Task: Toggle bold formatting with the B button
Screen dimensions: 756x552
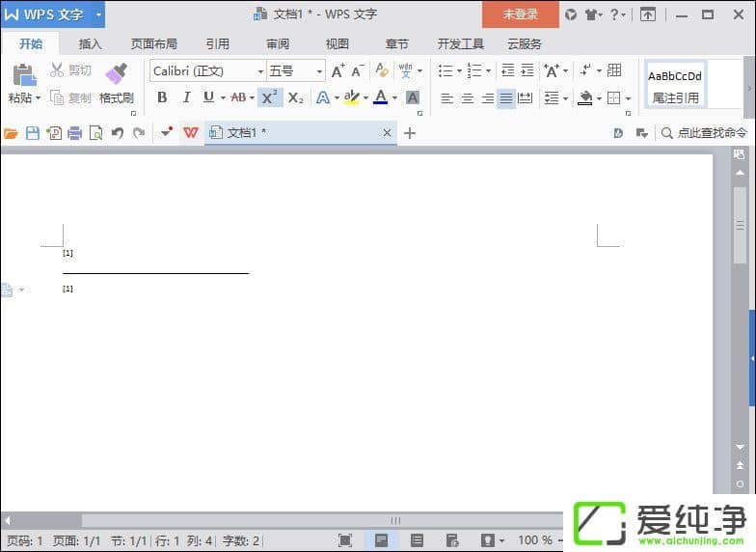Action: point(162,97)
